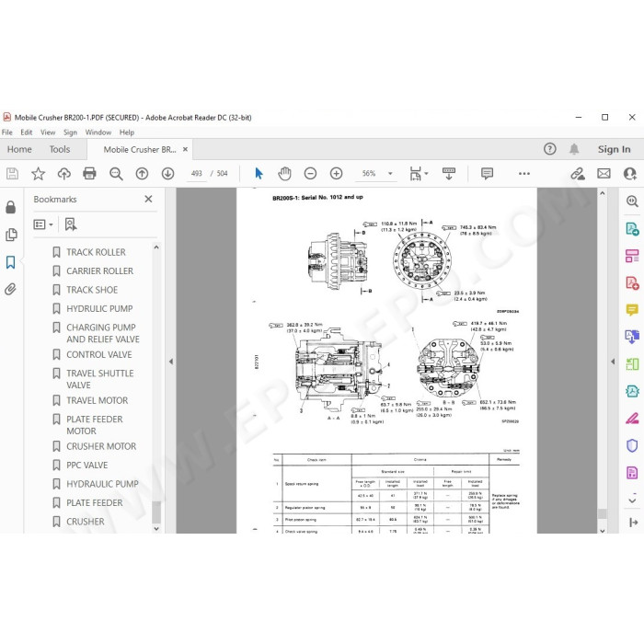Share a link to file
644x644 pixels.
click(x=578, y=174)
